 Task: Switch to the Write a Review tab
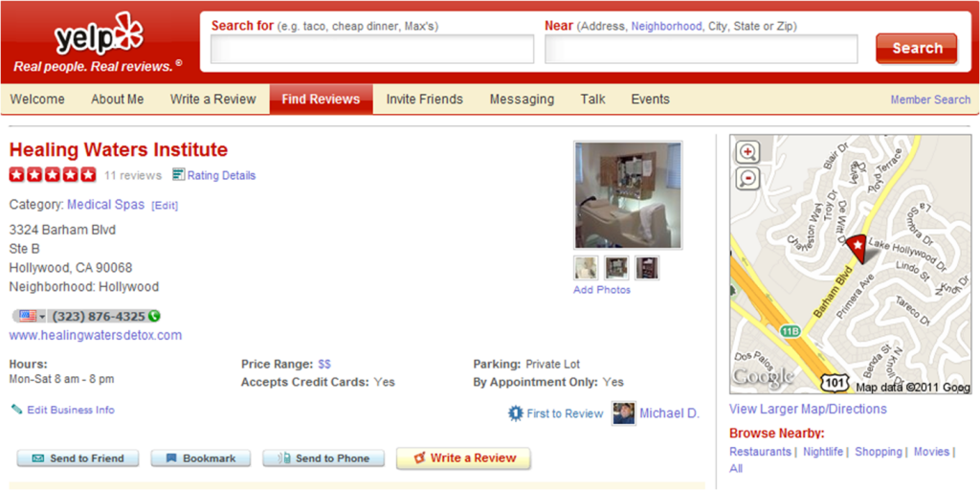point(213,100)
